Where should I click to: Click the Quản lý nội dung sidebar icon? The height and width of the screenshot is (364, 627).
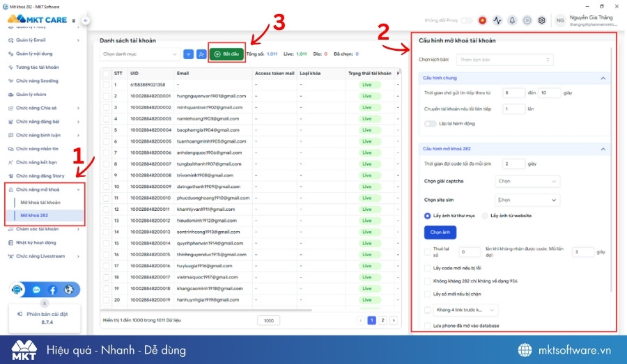point(10,54)
